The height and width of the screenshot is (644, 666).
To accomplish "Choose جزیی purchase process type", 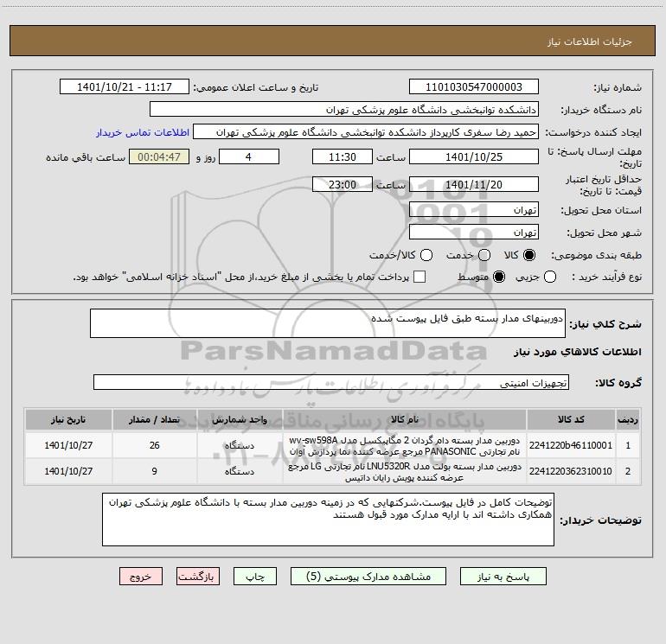I will [549, 277].
